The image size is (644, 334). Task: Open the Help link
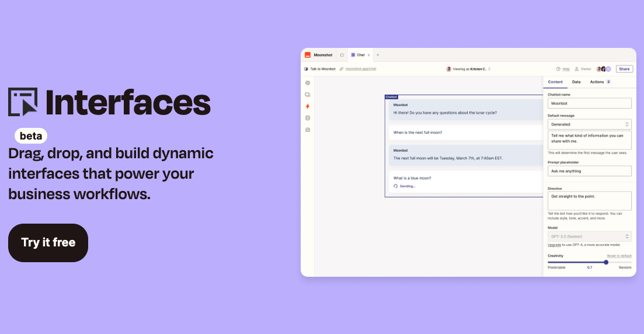click(566, 69)
